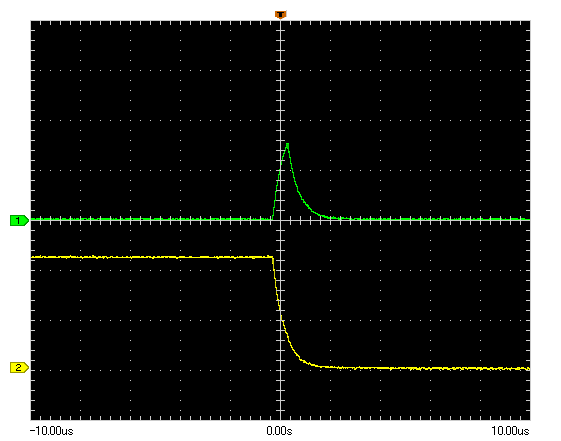561x441 pixels.
Task: Click the yellow trace's right end point
Action: (x=528, y=369)
